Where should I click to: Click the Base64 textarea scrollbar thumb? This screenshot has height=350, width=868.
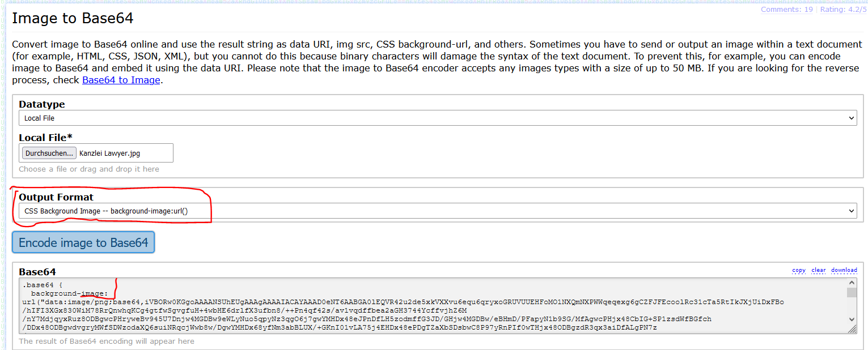852,292
